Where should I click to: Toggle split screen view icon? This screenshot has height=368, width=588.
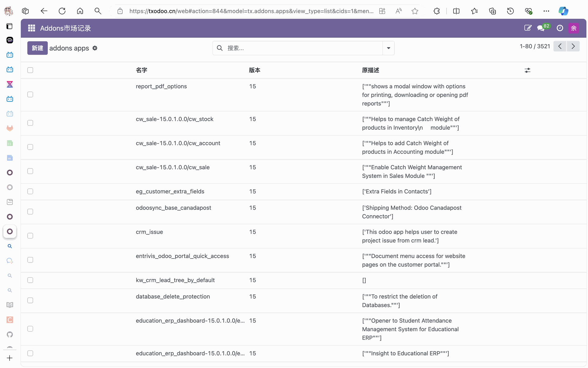(456, 11)
